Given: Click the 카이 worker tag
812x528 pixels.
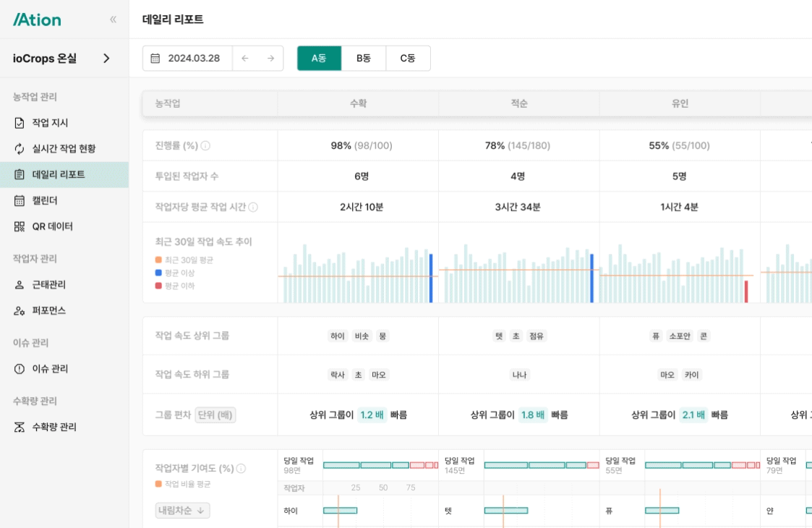Looking at the screenshot, I should click(692, 375).
